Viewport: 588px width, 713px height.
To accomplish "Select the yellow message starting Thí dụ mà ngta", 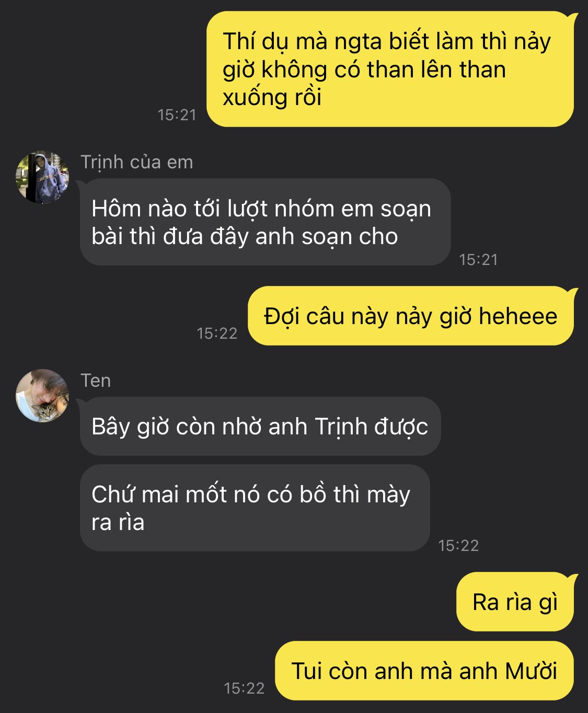I will (390, 69).
